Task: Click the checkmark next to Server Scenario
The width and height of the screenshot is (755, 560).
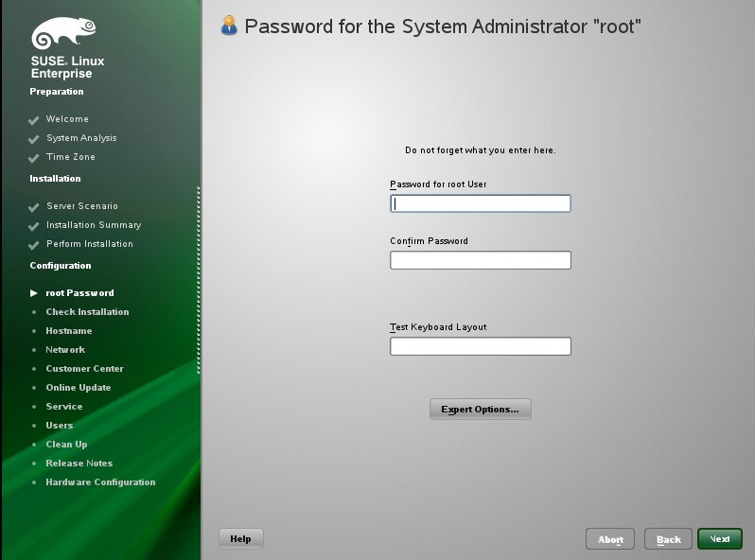Action: pos(34,207)
